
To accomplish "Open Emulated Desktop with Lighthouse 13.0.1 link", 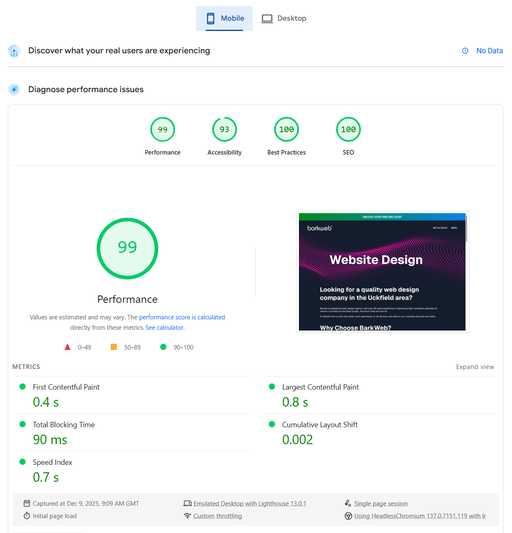I will coord(250,503).
